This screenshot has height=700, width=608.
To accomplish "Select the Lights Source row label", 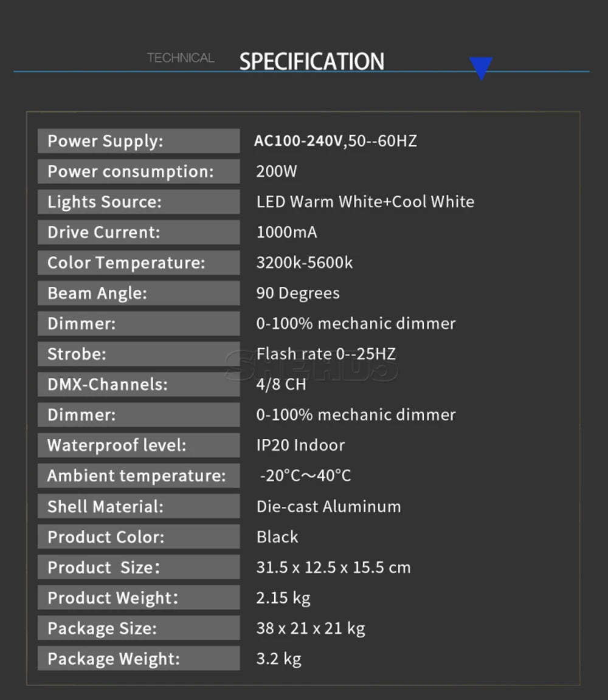I will pyautogui.click(x=139, y=202).
